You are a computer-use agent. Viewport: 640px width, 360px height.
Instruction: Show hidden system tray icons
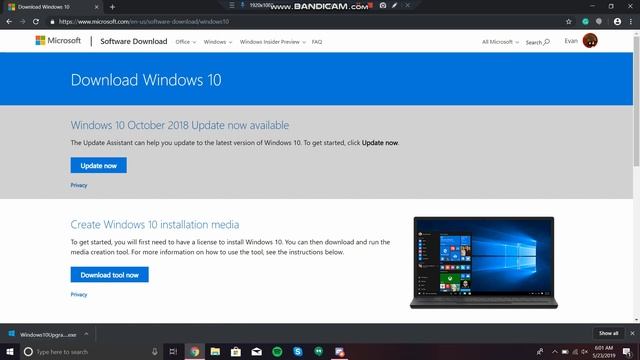(x=554, y=351)
